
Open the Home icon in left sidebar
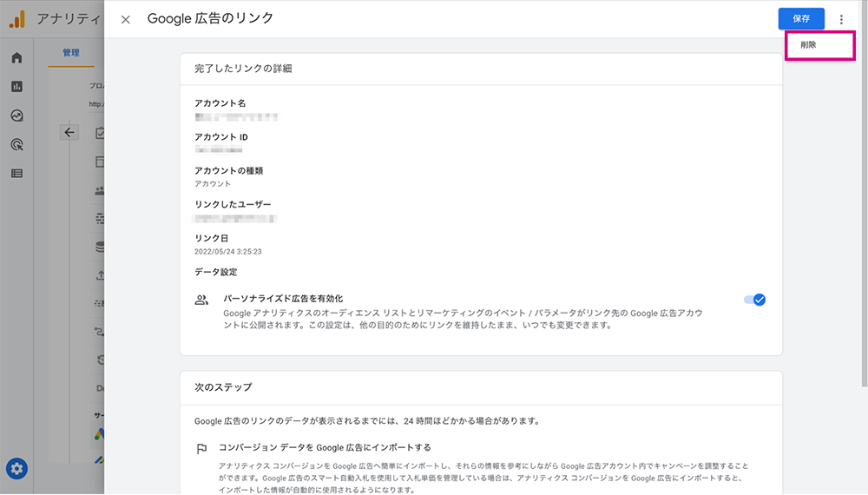click(x=17, y=57)
